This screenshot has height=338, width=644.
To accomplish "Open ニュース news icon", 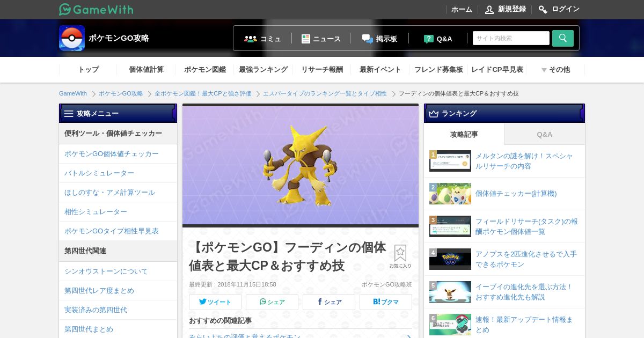I will pyautogui.click(x=306, y=39).
